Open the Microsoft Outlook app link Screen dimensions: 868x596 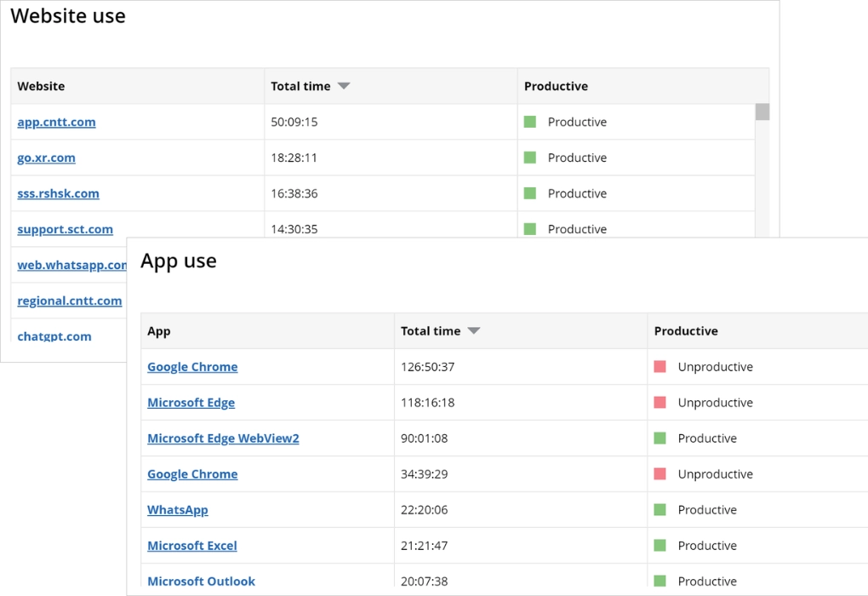(x=201, y=582)
